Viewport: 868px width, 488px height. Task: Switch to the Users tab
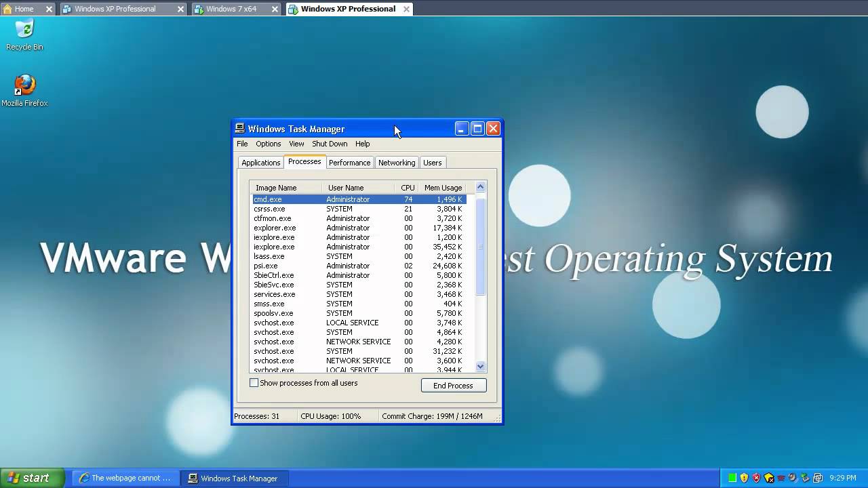(x=433, y=163)
